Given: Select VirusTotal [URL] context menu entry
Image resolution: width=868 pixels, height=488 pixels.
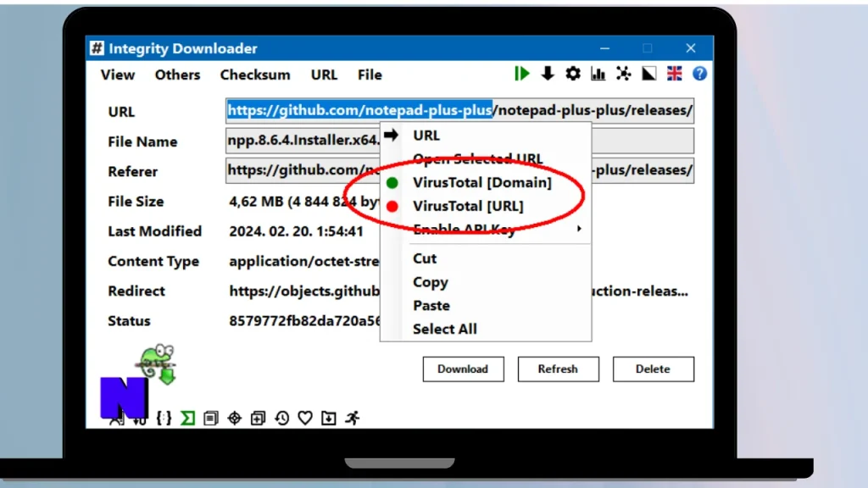Looking at the screenshot, I should [486, 206].
